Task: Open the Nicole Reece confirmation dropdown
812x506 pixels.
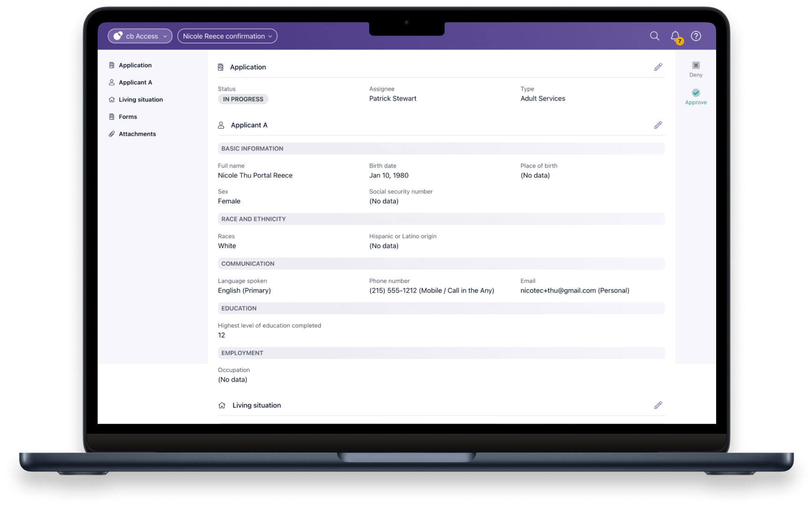Action: [227, 36]
